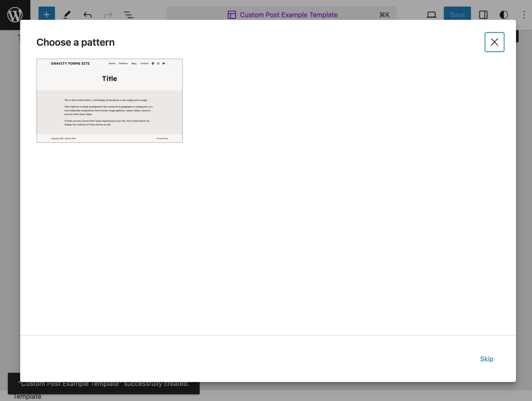Choose the Gravity Forms Site pattern thumbnail
The height and width of the screenshot is (401, 532).
[110, 101]
